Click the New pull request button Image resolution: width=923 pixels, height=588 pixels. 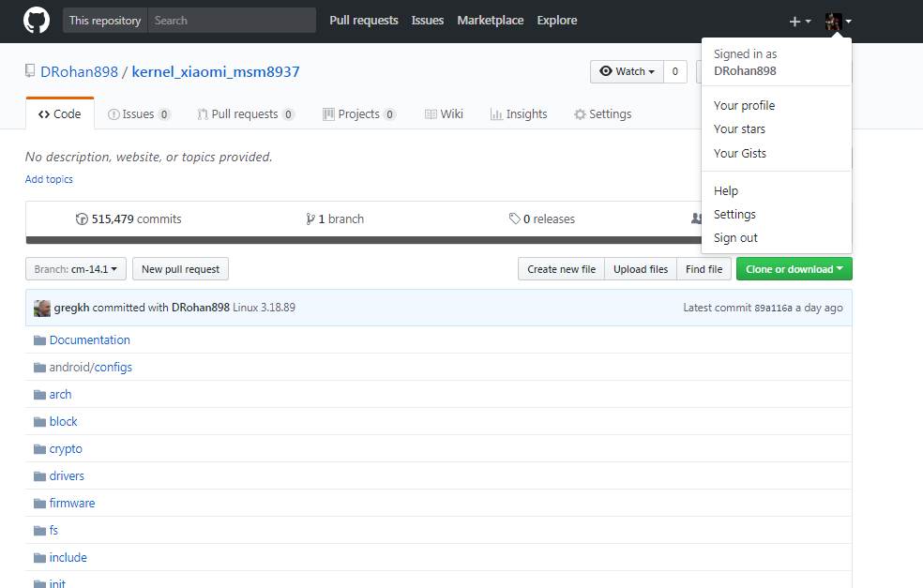pos(180,269)
